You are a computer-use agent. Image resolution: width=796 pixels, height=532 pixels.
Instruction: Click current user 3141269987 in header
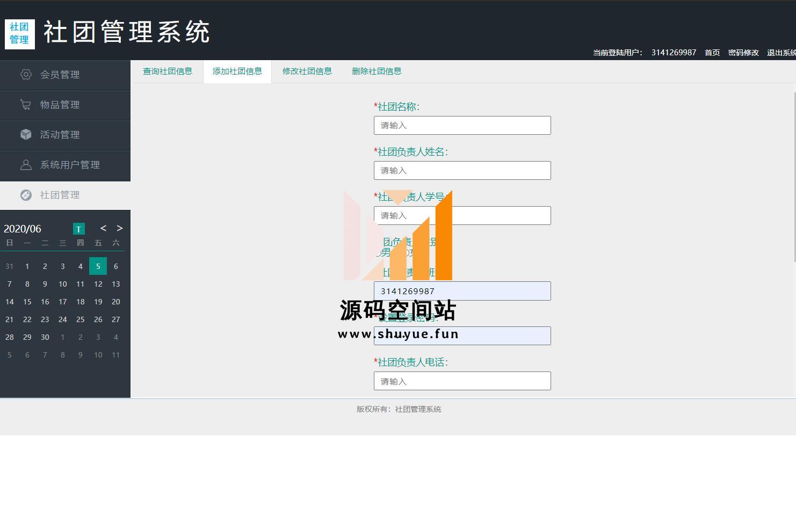pos(674,53)
